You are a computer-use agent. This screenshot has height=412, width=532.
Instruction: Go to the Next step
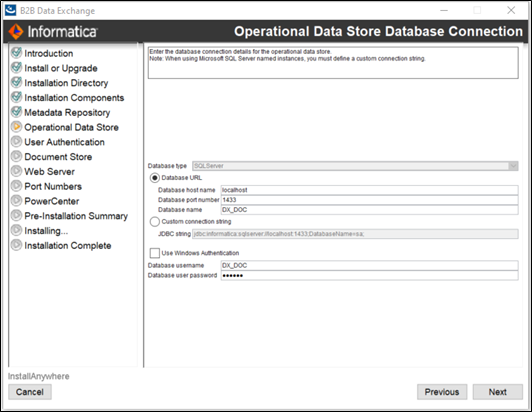click(x=498, y=392)
